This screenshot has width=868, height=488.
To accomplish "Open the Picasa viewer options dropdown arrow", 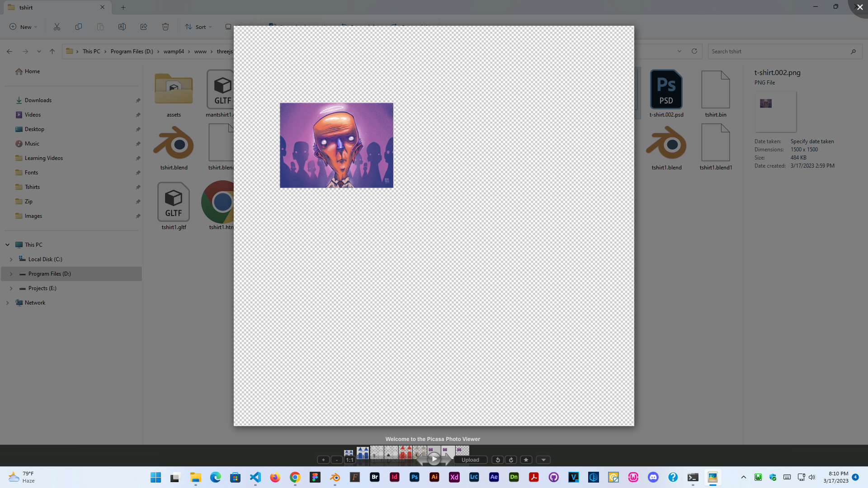I will (543, 460).
